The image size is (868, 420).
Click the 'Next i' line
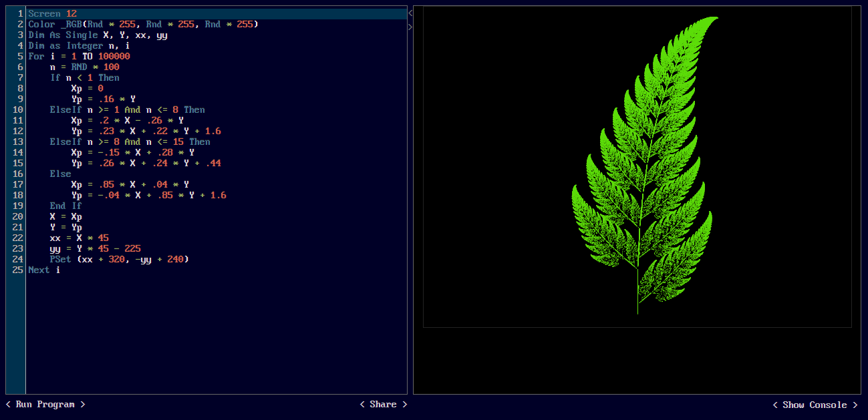click(x=44, y=270)
